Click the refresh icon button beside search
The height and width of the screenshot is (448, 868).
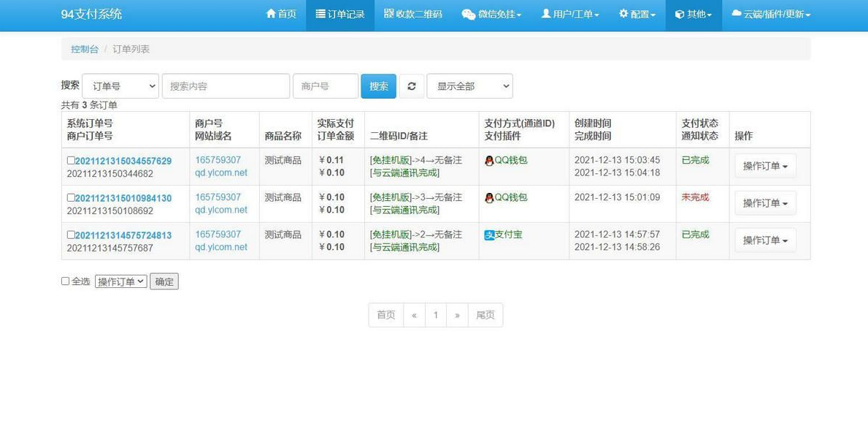[411, 86]
